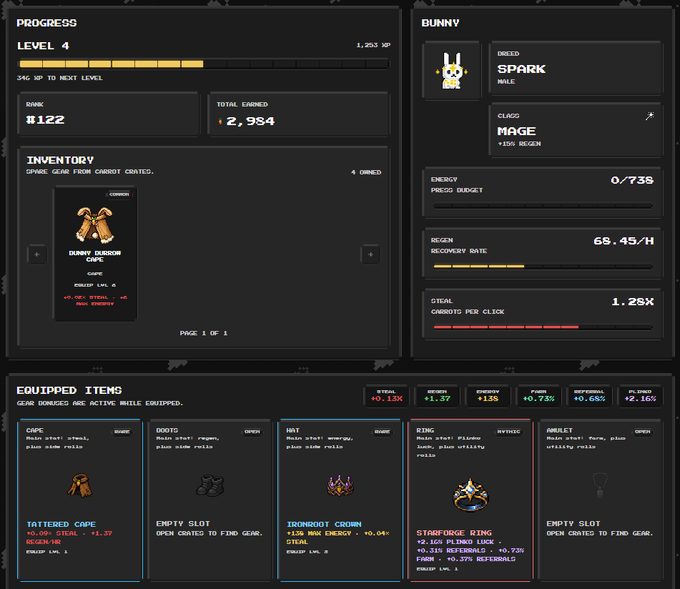Click the Starforge Ring item icon
Image resolution: width=680 pixels, height=589 pixels.
[470, 494]
